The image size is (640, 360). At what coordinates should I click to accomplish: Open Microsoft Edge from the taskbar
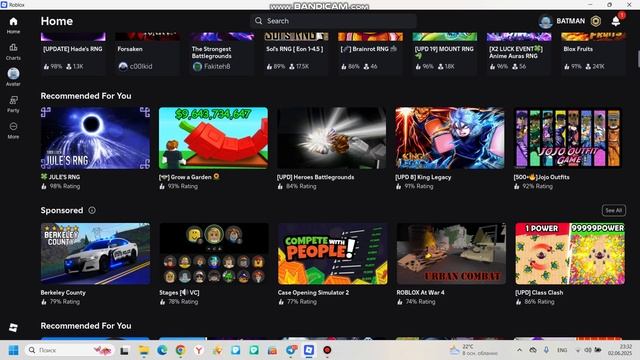162,350
